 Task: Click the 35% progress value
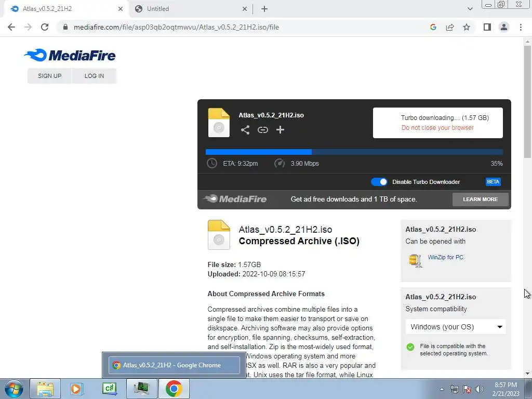pyautogui.click(x=496, y=164)
